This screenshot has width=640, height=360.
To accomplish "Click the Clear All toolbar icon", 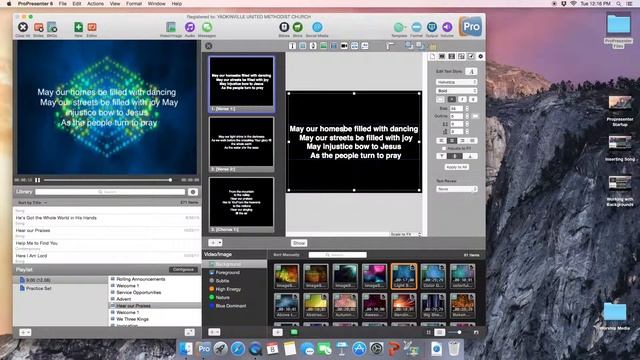I will point(23,27).
